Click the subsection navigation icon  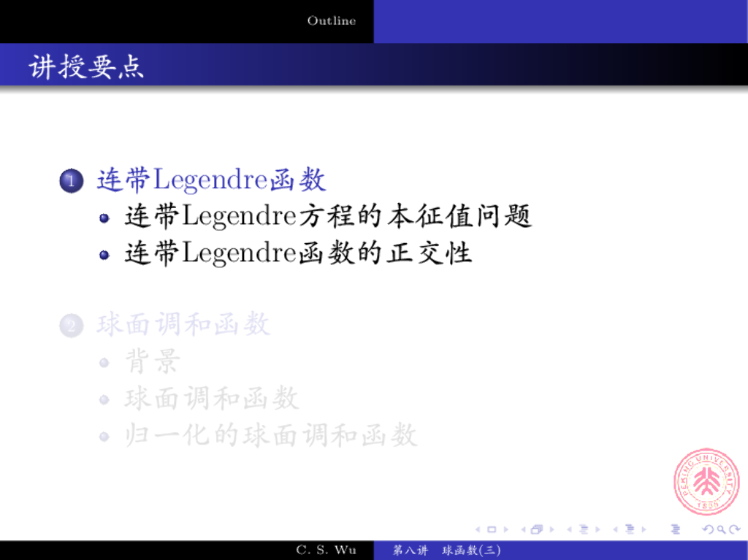pyautogui.click(x=584, y=529)
